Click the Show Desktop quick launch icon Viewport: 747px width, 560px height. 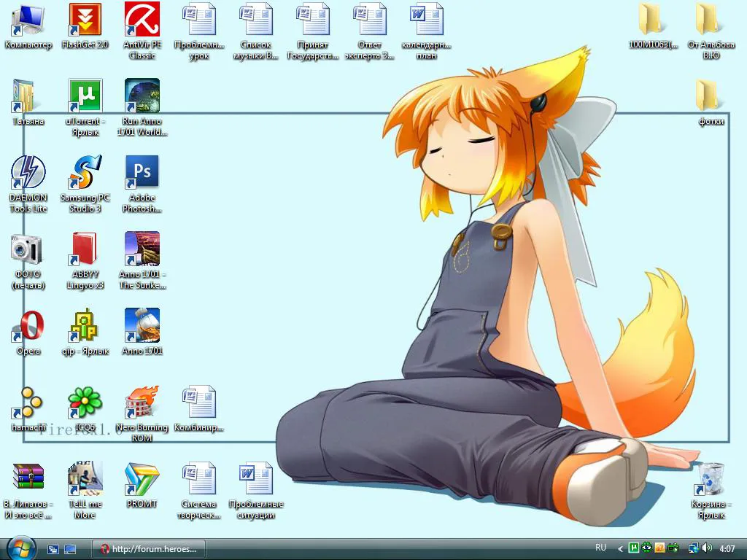coord(69,549)
